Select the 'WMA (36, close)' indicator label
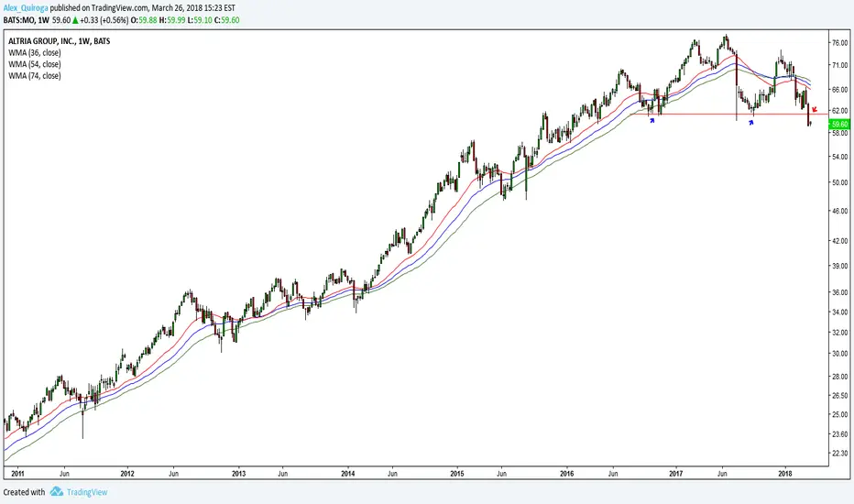 tap(34, 53)
